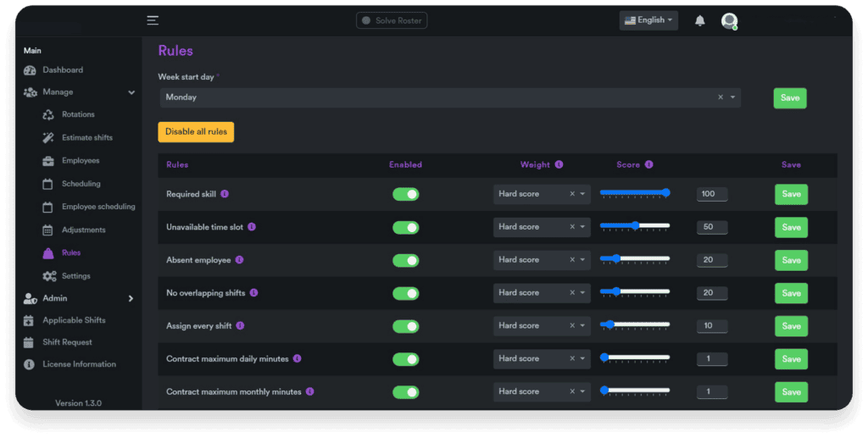Go to Employee scheduling in sidebar
The width and height of the screenshot is (868, 438).
97,207
